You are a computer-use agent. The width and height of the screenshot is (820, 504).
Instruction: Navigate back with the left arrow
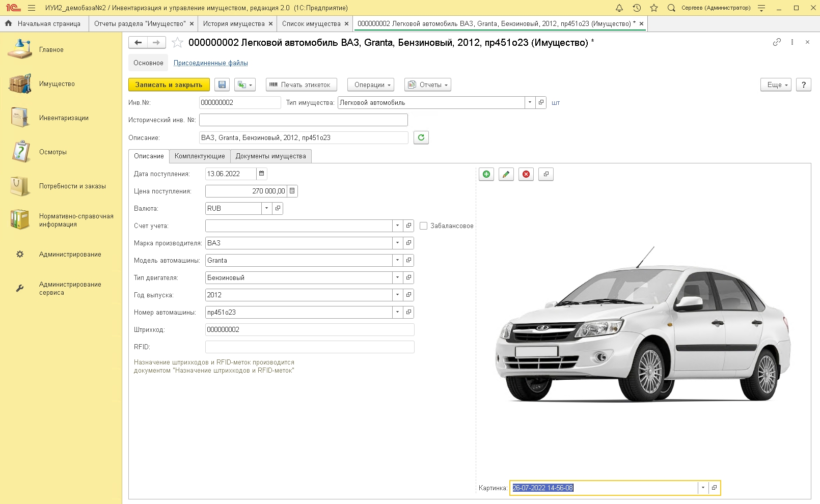click(138, 43)
